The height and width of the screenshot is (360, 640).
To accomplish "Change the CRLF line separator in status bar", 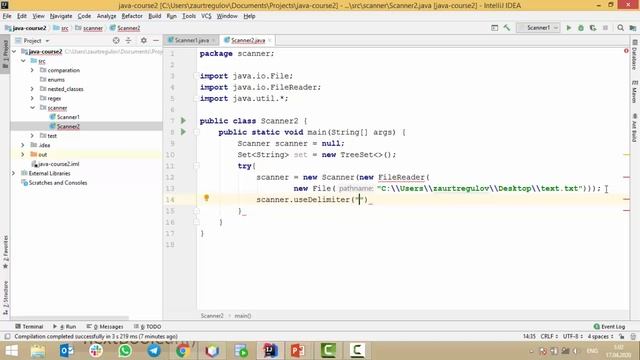I will pos(549,336).
